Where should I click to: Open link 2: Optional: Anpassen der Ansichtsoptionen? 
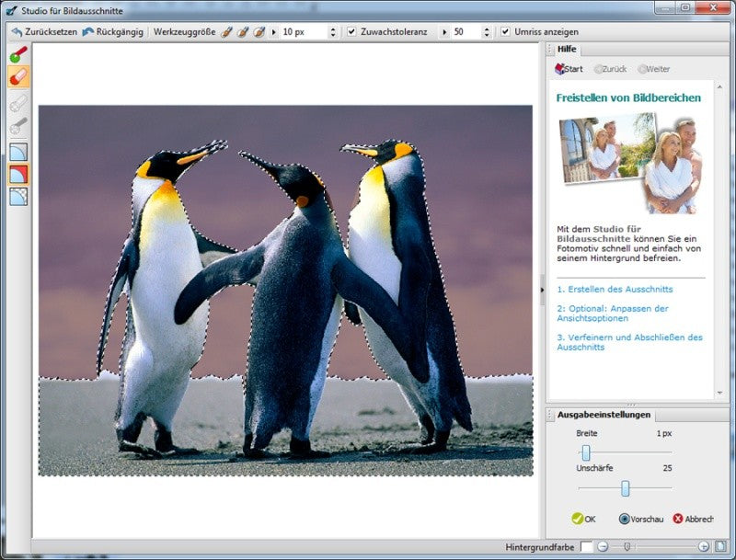click(613, 314)
